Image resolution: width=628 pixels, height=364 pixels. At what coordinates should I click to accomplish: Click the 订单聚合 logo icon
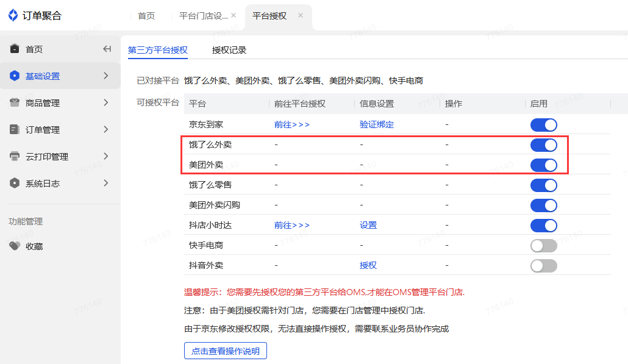(13, 15)
